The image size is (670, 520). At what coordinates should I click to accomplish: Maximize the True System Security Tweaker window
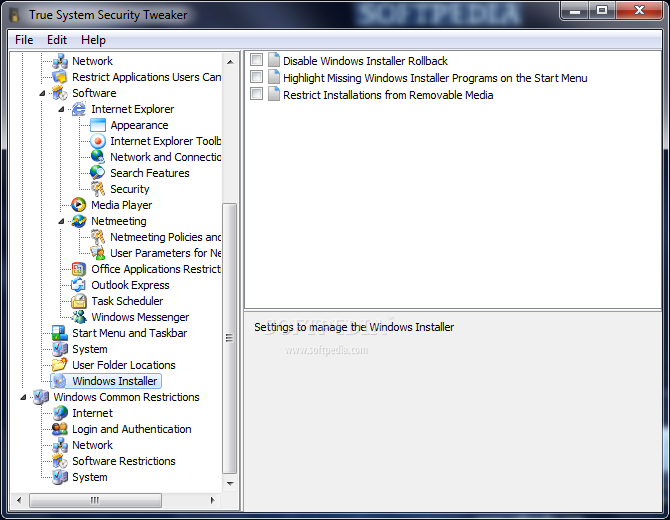pos(602,10)
